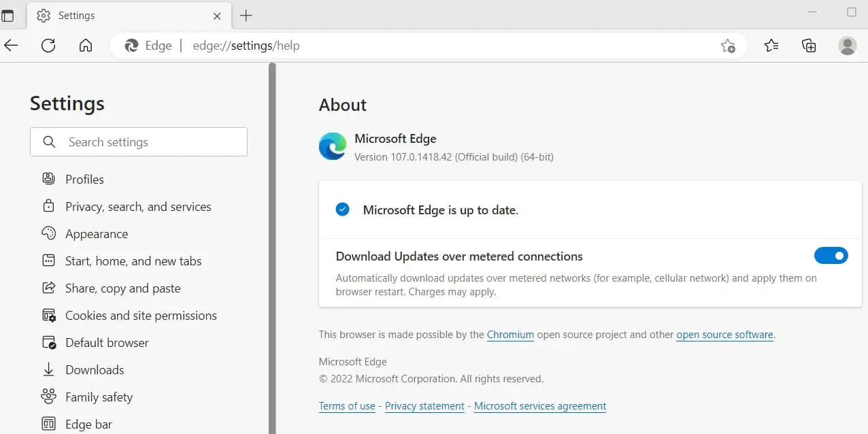Follow the Chromium link
The height and width of the screenshot is (434, 868).
pyautogui.click(x=510, y=335)
